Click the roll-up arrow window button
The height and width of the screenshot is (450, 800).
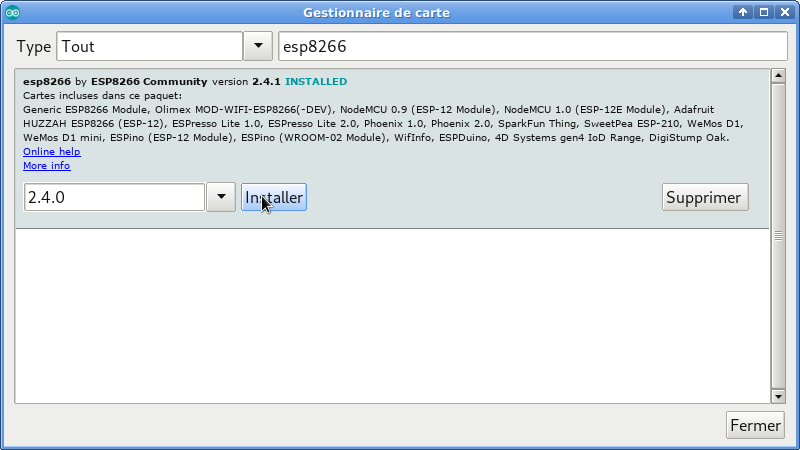[x=743, y=12]
